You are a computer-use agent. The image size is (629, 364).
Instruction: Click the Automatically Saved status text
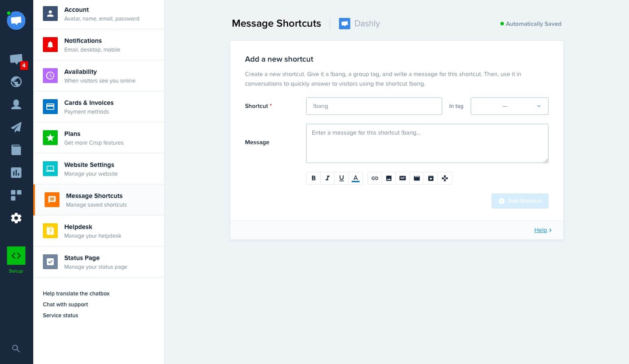click(533, 24)
